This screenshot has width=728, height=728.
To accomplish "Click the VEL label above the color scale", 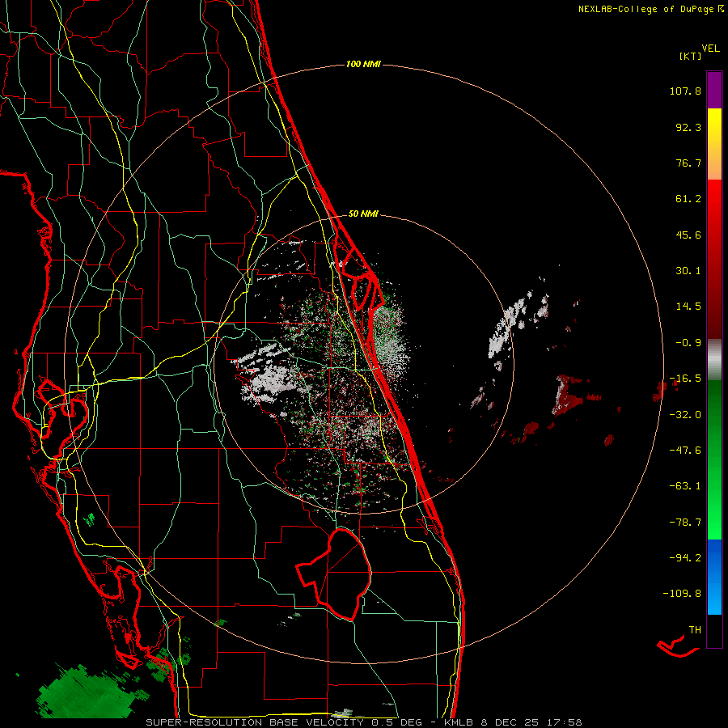I will coord(710,49).
